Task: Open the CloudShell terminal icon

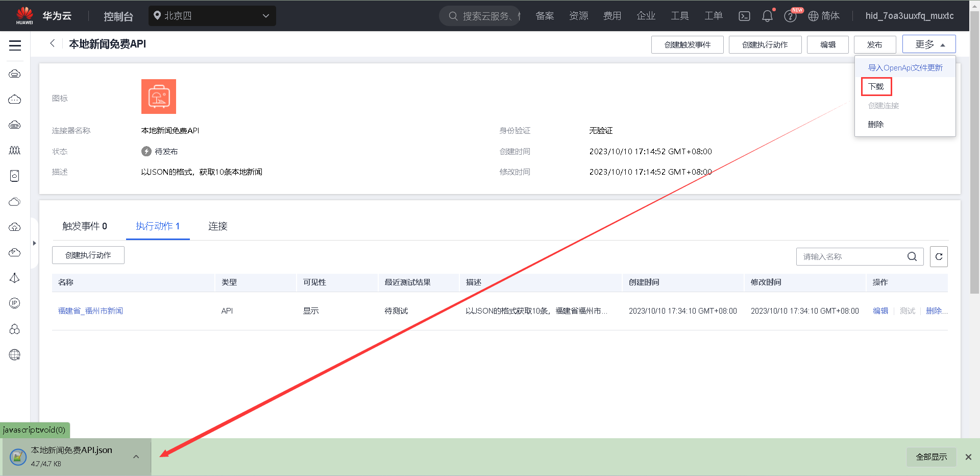Action: (744, 16)
